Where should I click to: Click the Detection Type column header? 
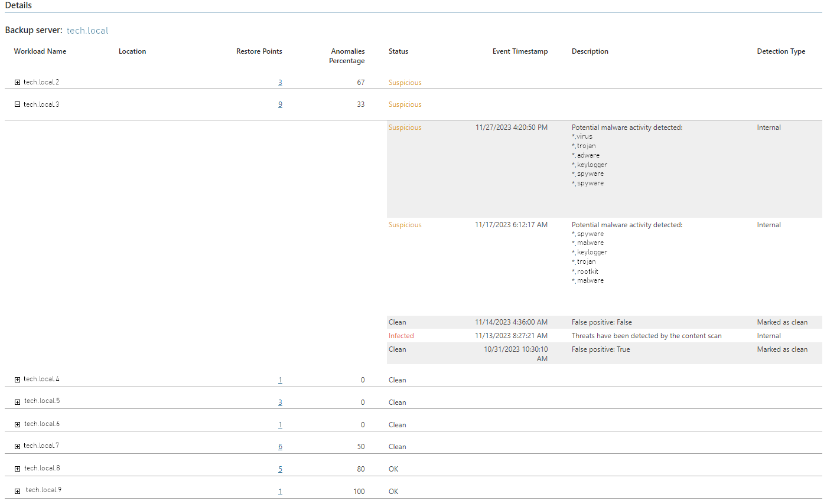coord(781,51)
